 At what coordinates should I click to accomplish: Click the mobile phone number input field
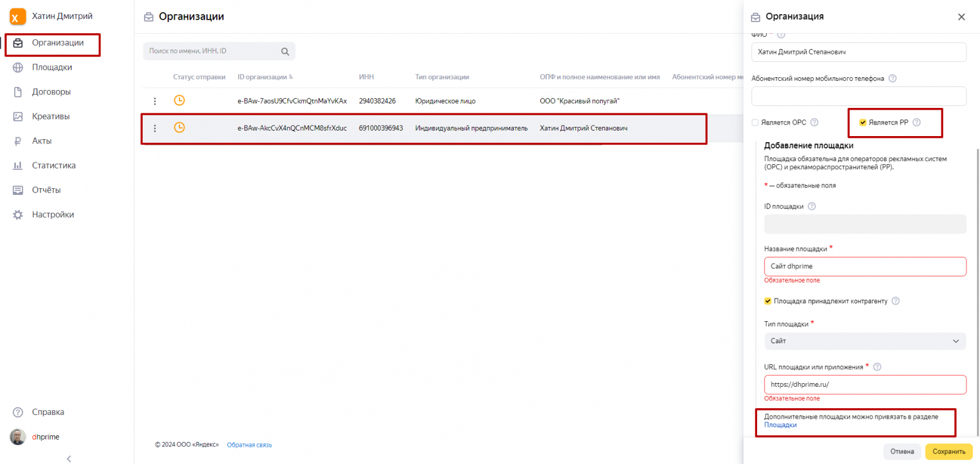(859, 96)
